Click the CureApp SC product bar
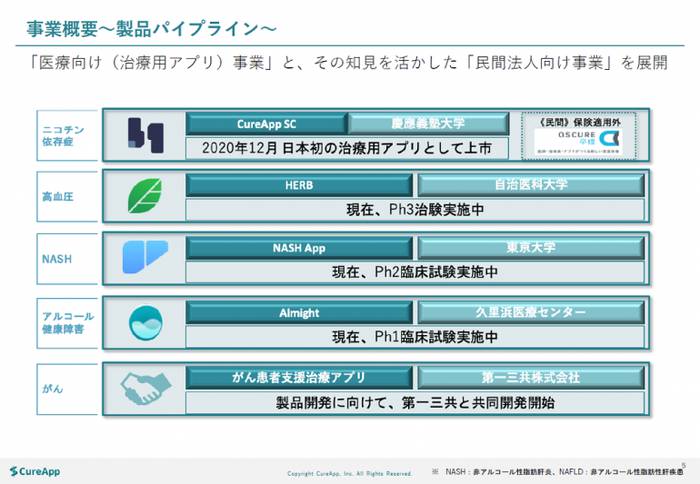 pos(267,124)
